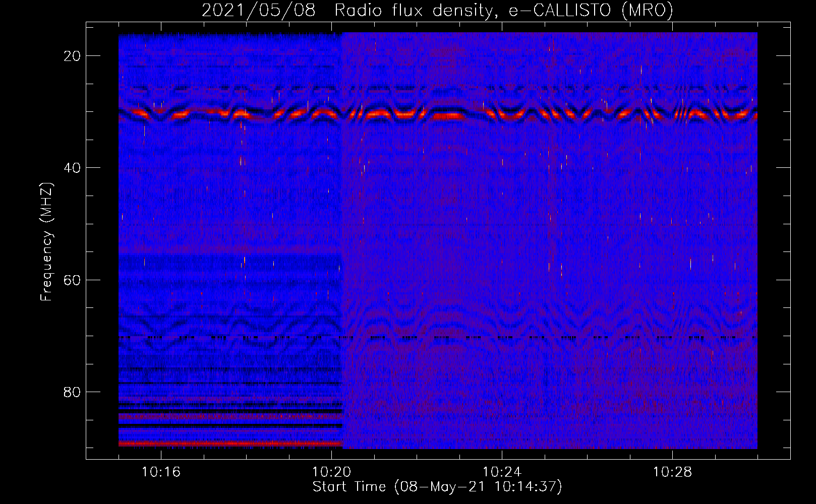Select the 40 frequency tick label

click(x=73, y=168)
